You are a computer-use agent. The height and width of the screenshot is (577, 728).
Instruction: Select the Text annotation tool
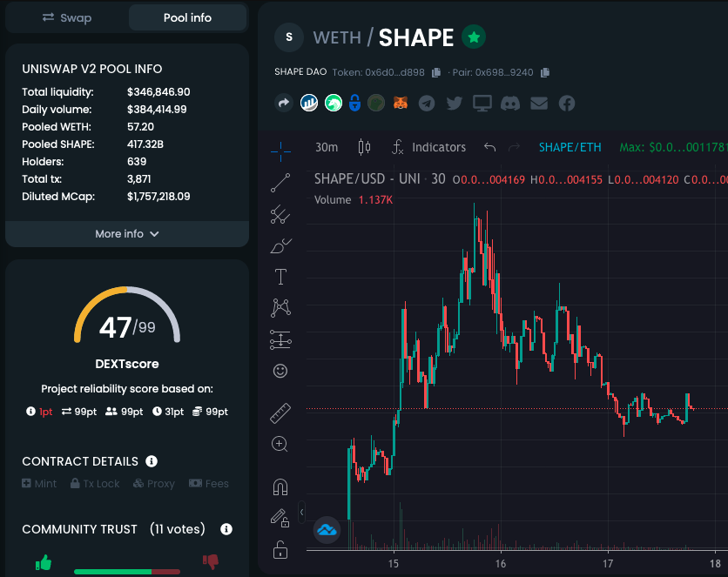(280, 277)
